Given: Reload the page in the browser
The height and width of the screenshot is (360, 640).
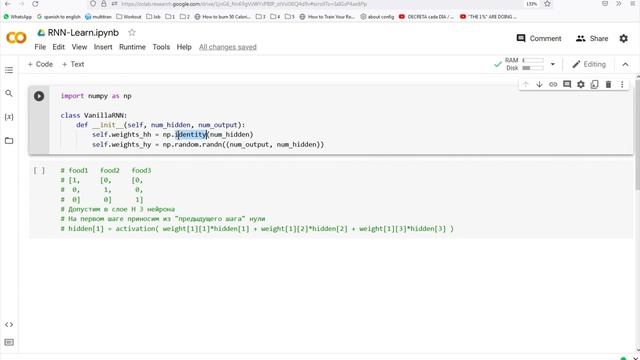Looking at the screenshot, I should point(35,4).
